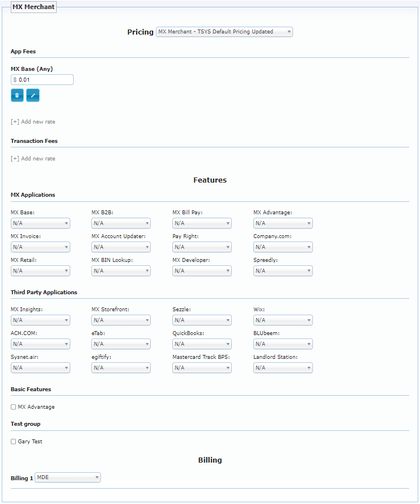The width and height of the screenshot is (420, 504).
Task: Open the MX Storefront dropdown
Action: coord(121,320)
